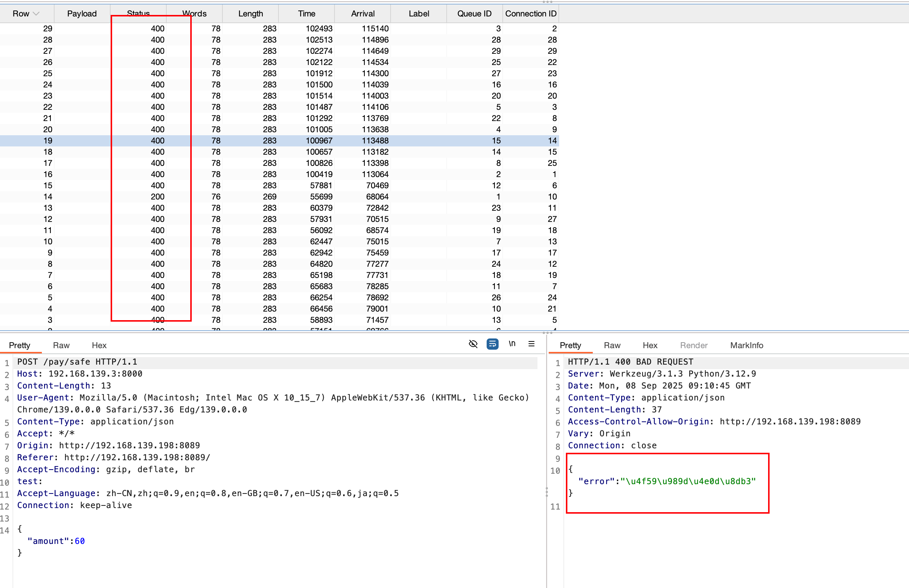
Task: Click the amount value 60 in request body
Action: pyautogui.click(x=80, y=541)
